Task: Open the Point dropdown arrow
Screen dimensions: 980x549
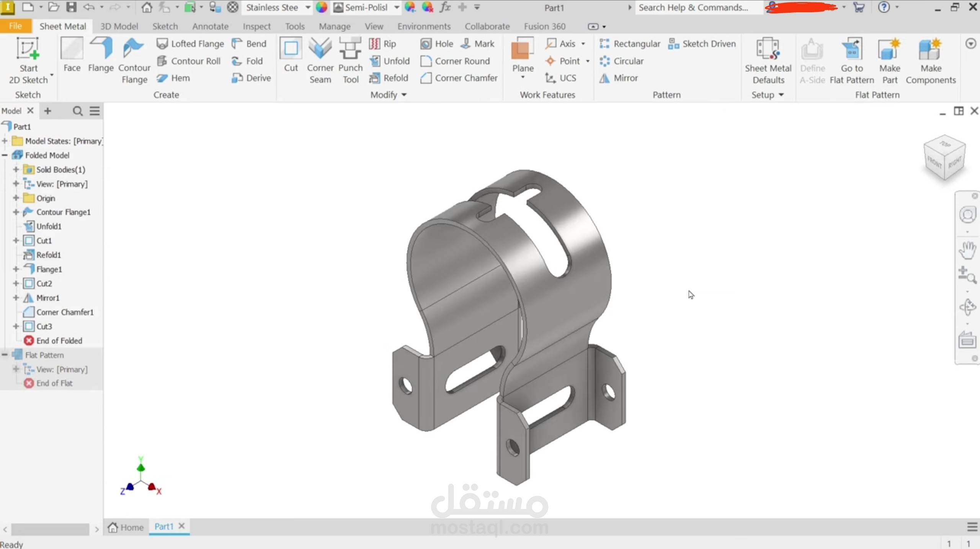Action: pos(588,61)
